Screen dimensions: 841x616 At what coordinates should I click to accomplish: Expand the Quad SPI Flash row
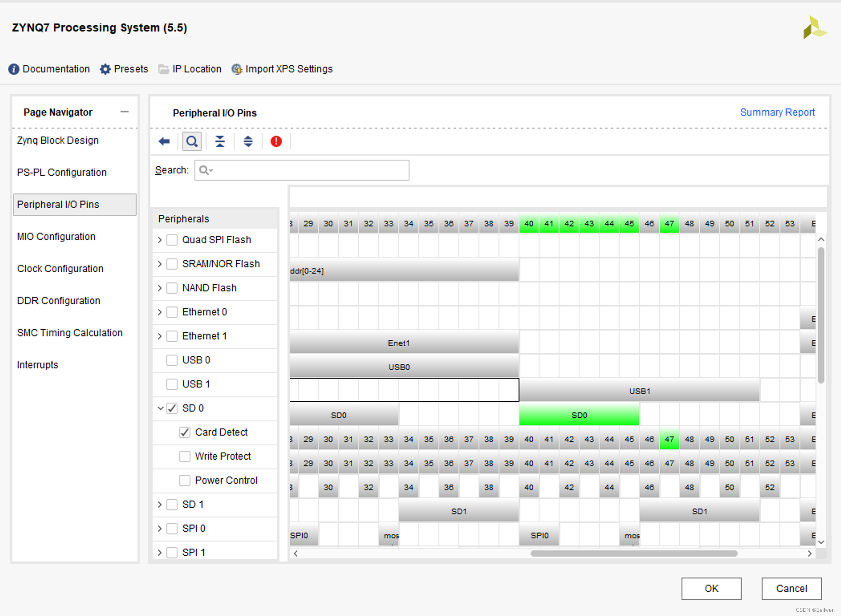coord(160,240)
